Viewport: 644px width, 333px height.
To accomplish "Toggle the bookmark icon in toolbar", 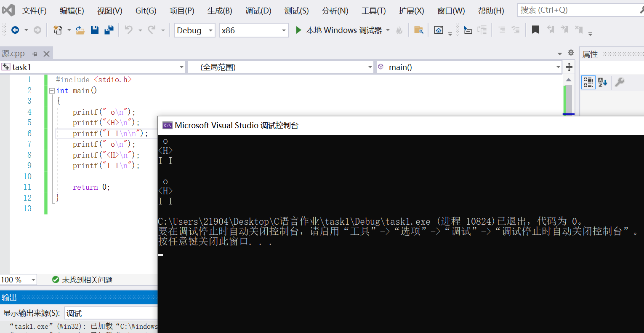I will click(535, 30).
